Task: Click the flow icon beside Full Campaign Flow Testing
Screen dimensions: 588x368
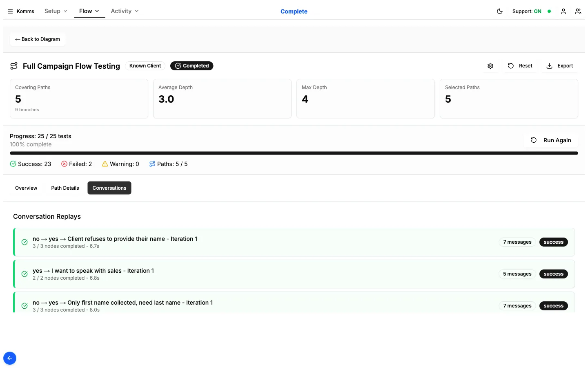Action: point(14,66)
